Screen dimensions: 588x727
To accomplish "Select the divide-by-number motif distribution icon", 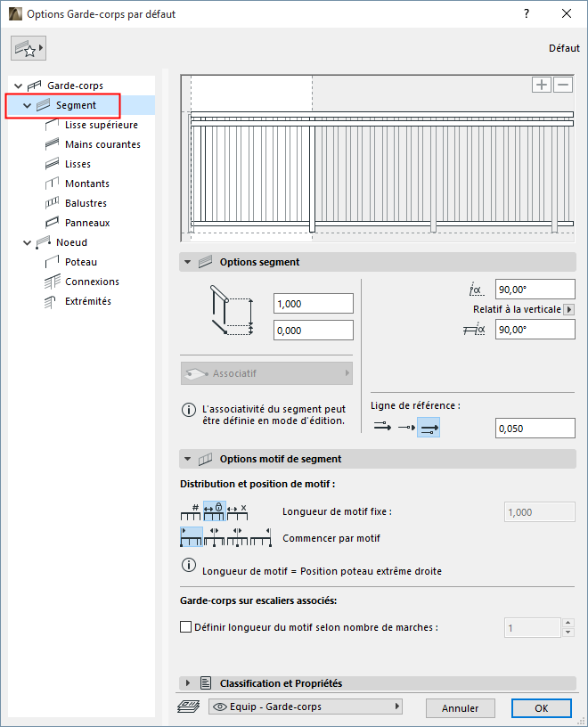I will pos(191,511).
